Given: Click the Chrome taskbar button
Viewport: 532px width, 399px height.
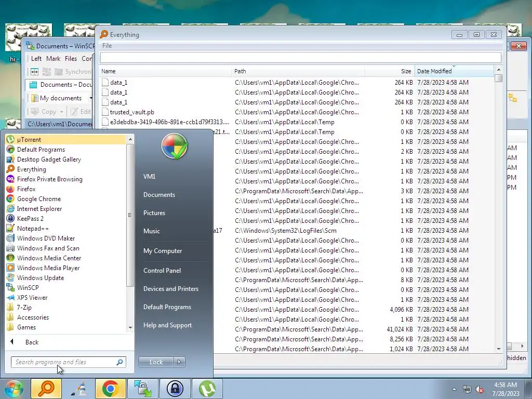Looking at the screenshot, I should (x=110, y=389).
